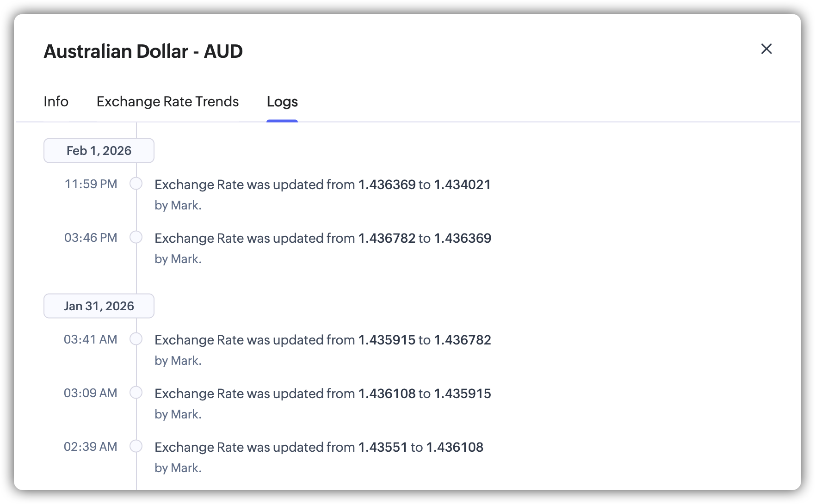The image size is (815, 504).
Task: Select the 02:39 AM timeline circle
Action: click(136, 446)
